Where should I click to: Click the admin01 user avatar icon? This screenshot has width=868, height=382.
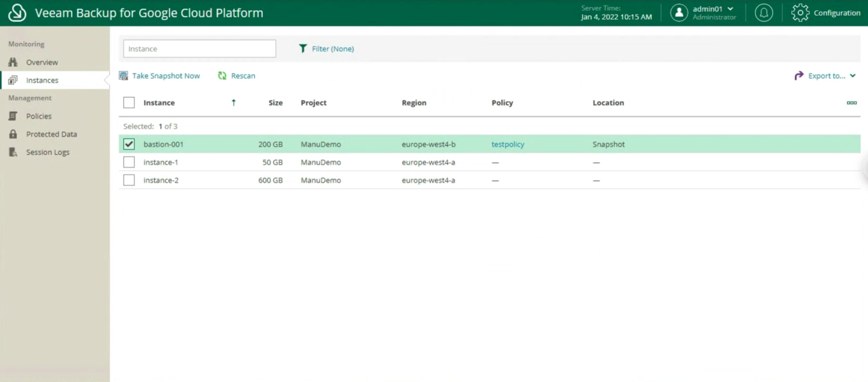[679, 13]
